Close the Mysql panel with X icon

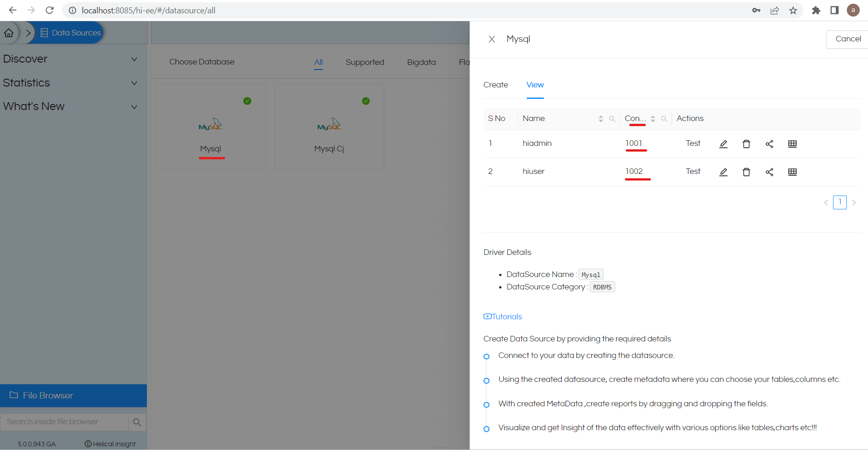tap(492, 39)
